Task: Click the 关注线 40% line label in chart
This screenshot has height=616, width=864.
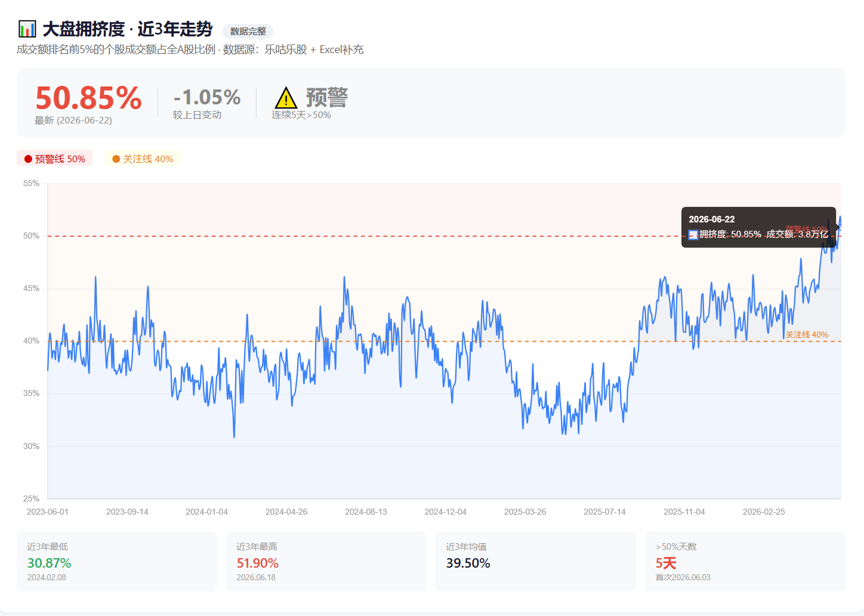Action: (807, 335)
